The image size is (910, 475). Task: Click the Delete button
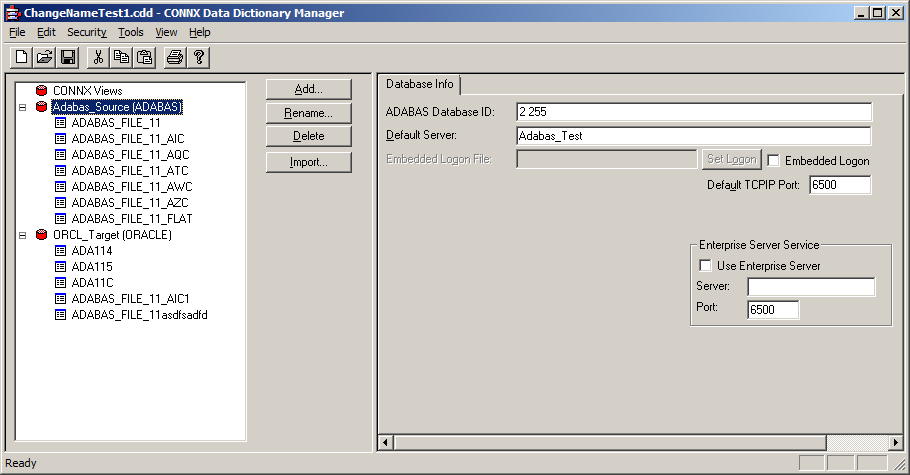(309, 136)
